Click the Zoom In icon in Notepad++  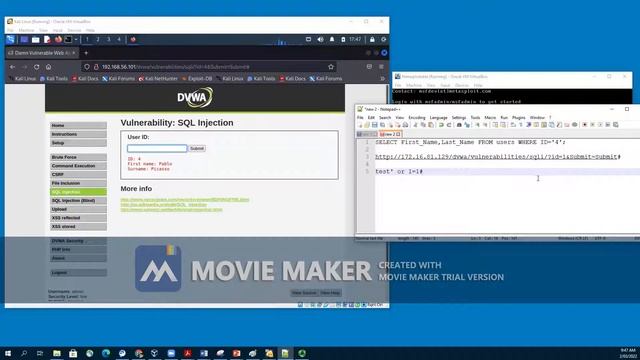[x=478, y=124]
